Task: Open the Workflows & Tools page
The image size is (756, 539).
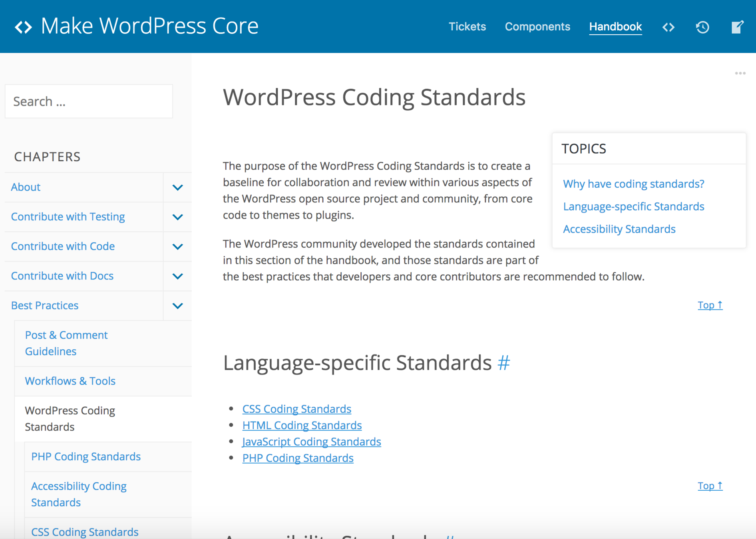Action: click(x=70, y=381)
